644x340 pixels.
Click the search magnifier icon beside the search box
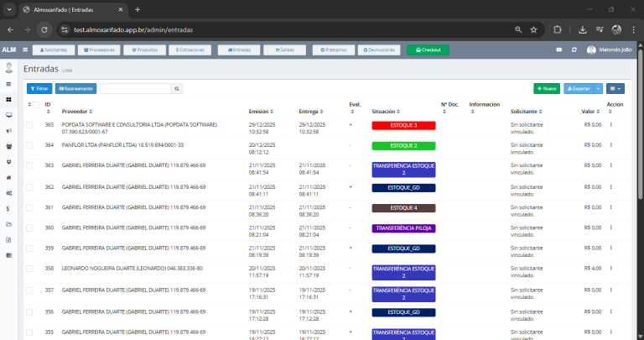177,88
